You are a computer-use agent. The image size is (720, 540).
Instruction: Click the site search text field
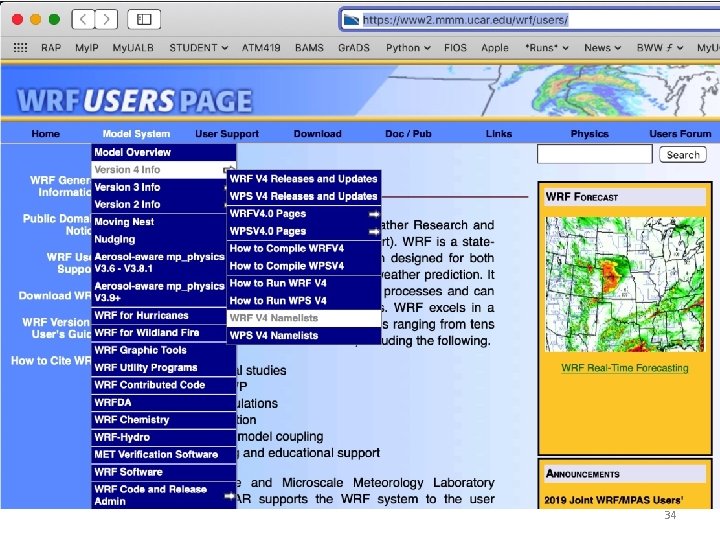coord(595,154)
